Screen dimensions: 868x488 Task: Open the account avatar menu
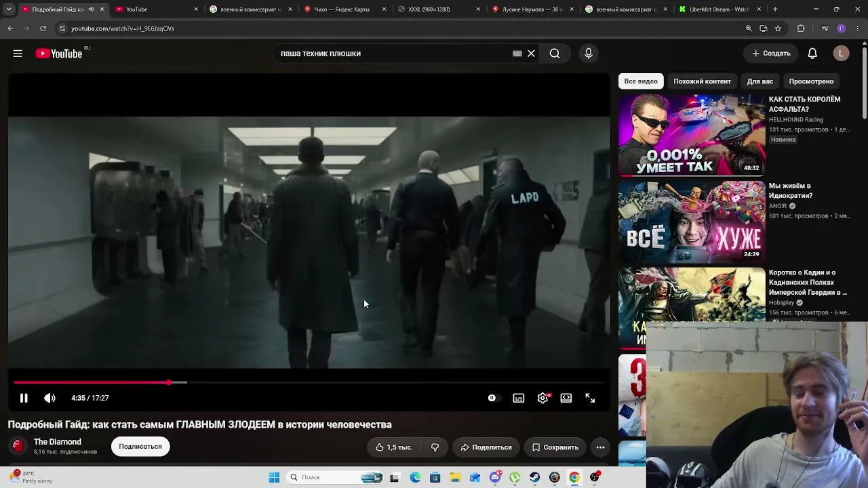[x=842, y=54]
